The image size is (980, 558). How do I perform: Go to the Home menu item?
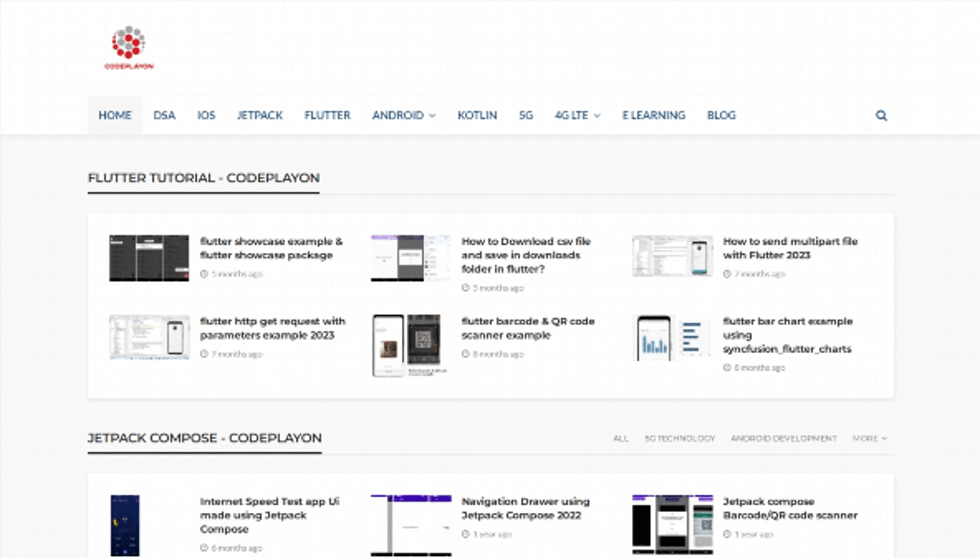[x=115, y=115]
